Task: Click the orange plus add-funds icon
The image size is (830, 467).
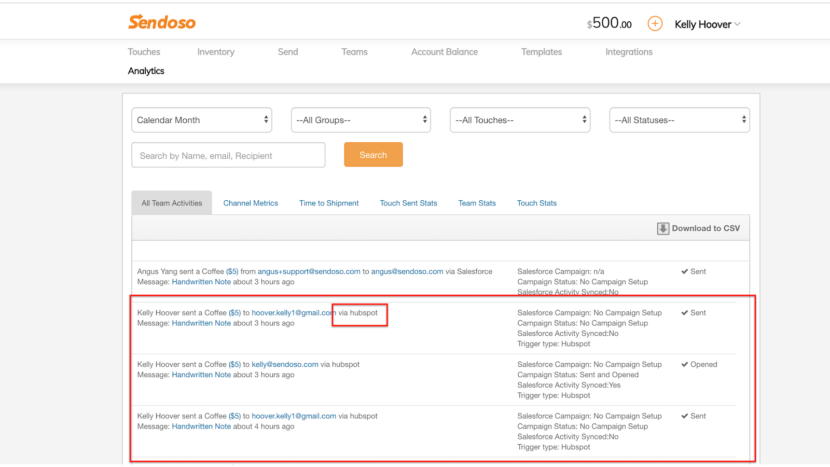Action: (x=655, y=24)
